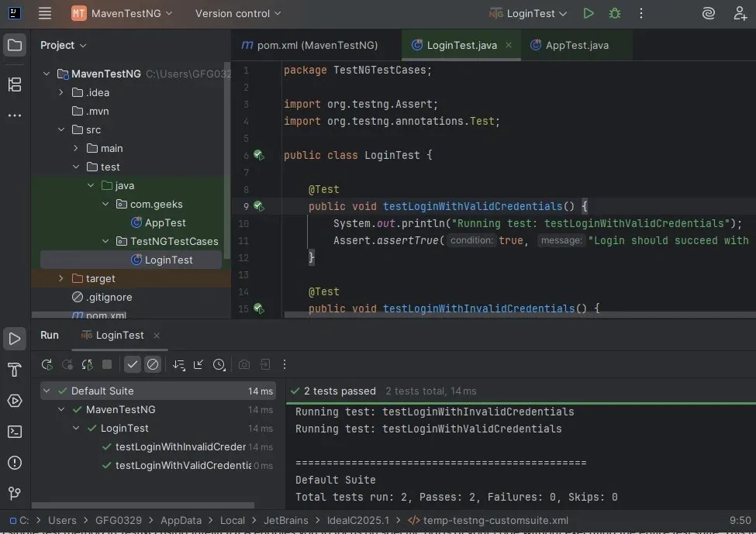The height and width of the screenshot is (534, 756).
Task: Open the AI Assistant spiral icon
Action: coord(708,13)
